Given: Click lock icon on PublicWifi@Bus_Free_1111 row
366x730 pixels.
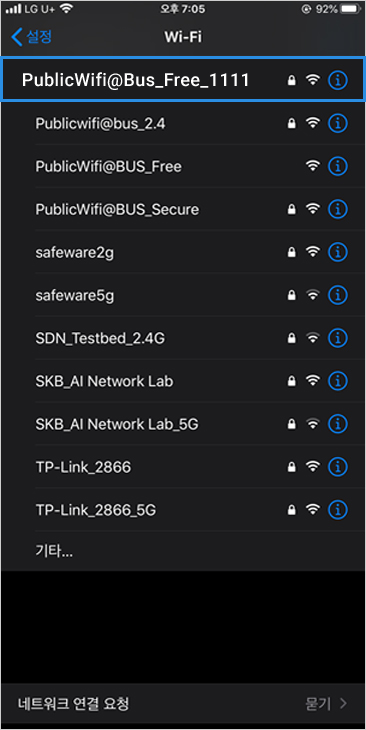Looking at the screenshot, I should 291,81.
